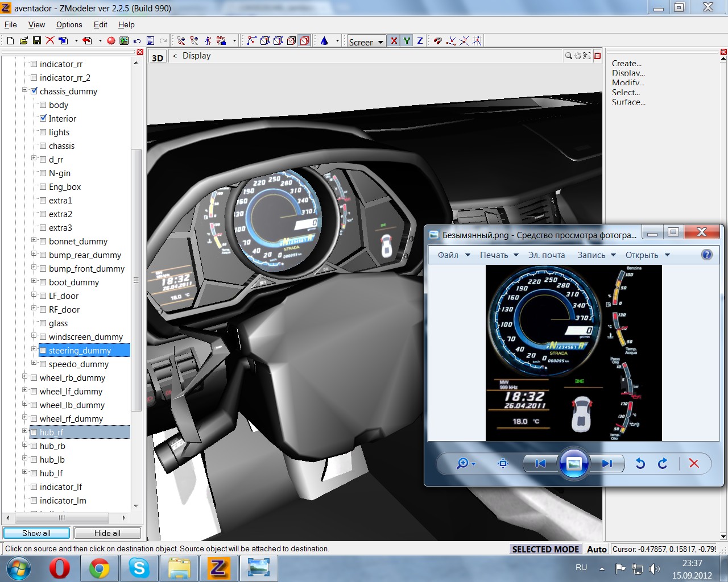This screenshot has width=728, height=582.
Task: Click the viewport zoom extents icon
Action: [587, 56]
